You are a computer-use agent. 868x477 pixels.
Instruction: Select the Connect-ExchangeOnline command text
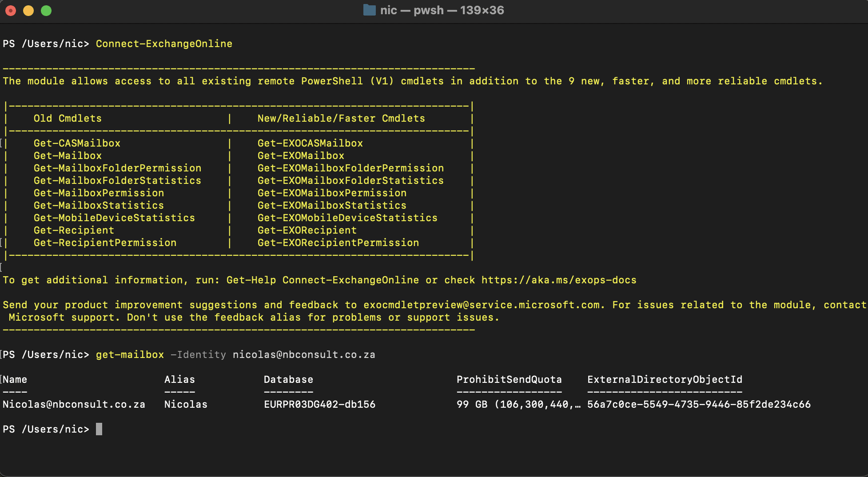(x=164, y=44)
